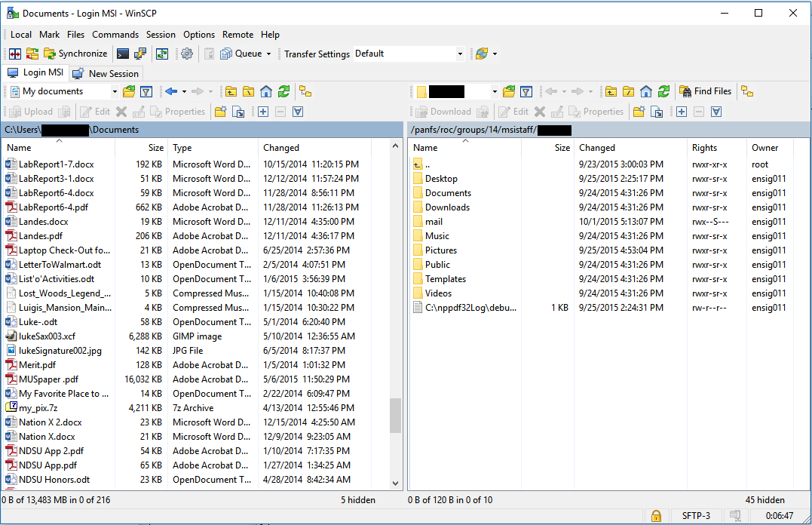Click Synchronize in the toolbar
The width and height of the screenshot is (812, 525).
click(x=75, y=54)
